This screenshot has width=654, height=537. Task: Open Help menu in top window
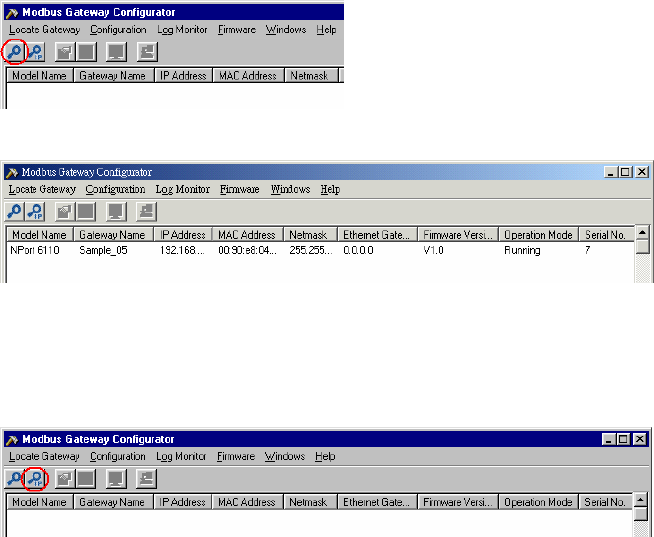pos(326,30)
